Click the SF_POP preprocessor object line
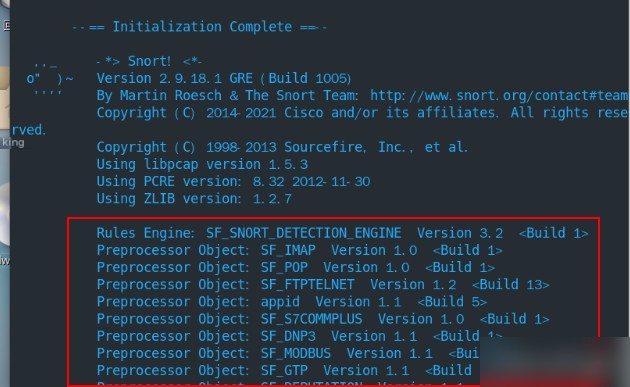The image size is (630, 387). coord(295,268)
